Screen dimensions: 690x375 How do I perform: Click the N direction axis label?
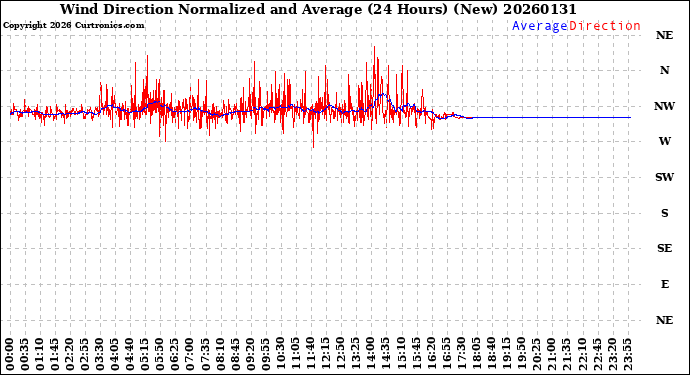664,70
